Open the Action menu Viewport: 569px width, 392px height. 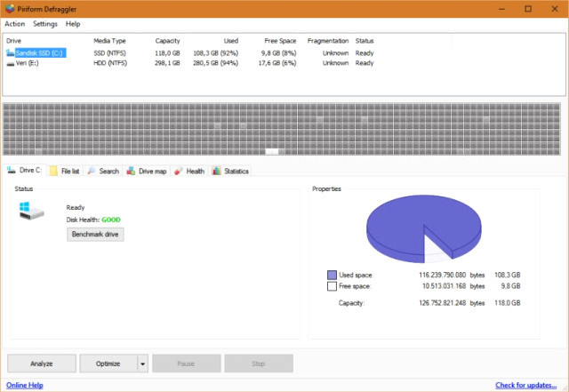click(x=15, y=24)
